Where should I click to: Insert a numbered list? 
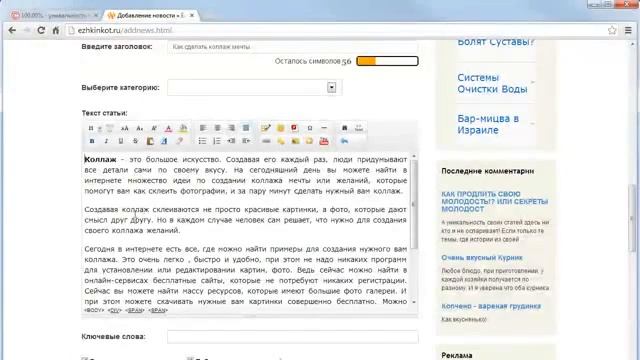(x=217, y=141)
